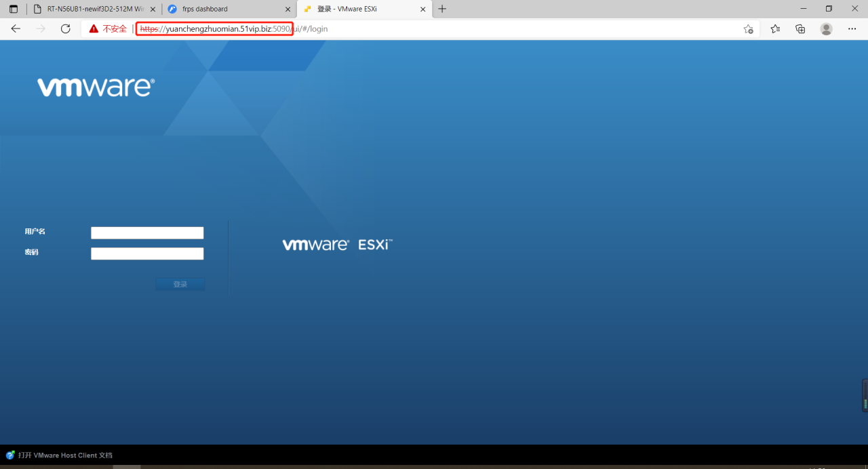
Task: Open the Collections icon
Action: coord(800,29)
